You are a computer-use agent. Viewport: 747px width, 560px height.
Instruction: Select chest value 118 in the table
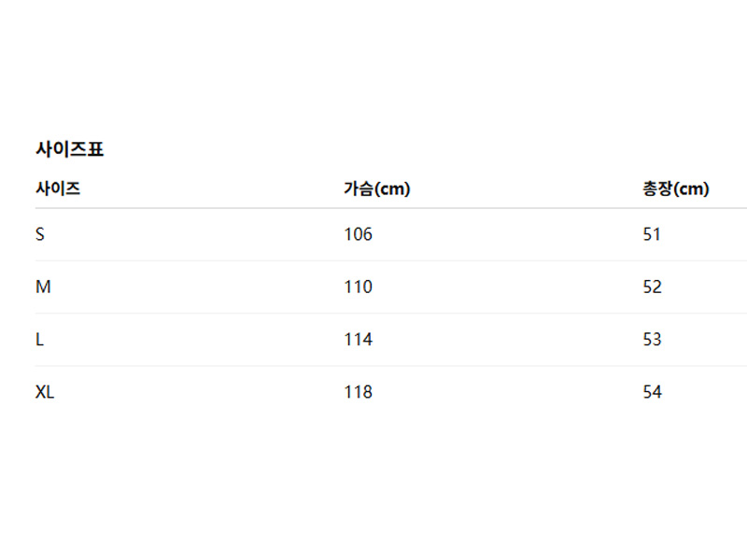358,392
